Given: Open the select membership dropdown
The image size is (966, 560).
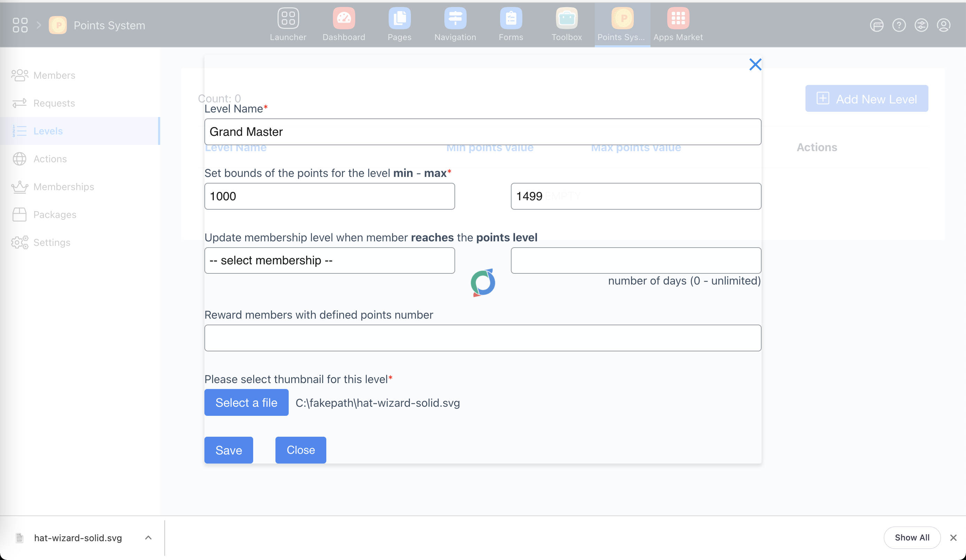Looking at the screenshot, I should point(329,260).
